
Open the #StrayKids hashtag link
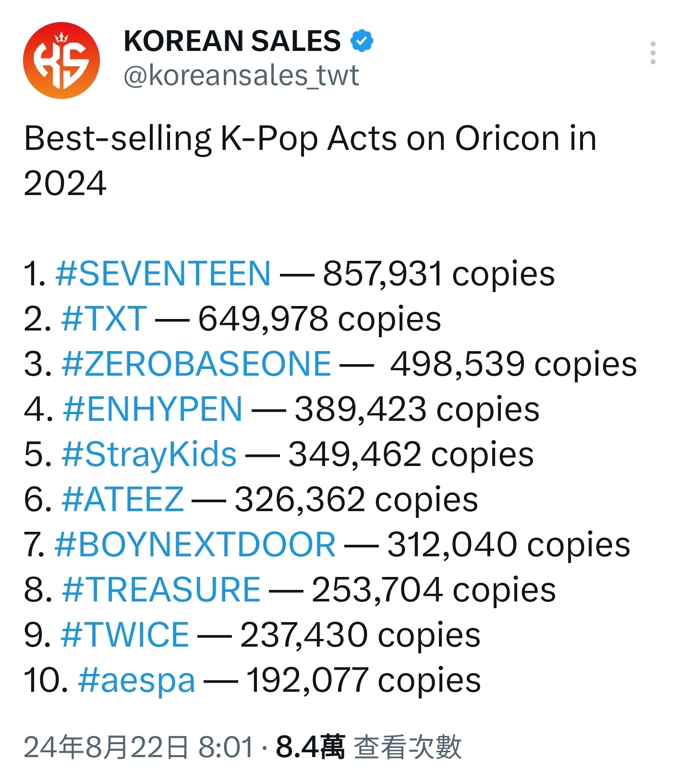point(149,454)
